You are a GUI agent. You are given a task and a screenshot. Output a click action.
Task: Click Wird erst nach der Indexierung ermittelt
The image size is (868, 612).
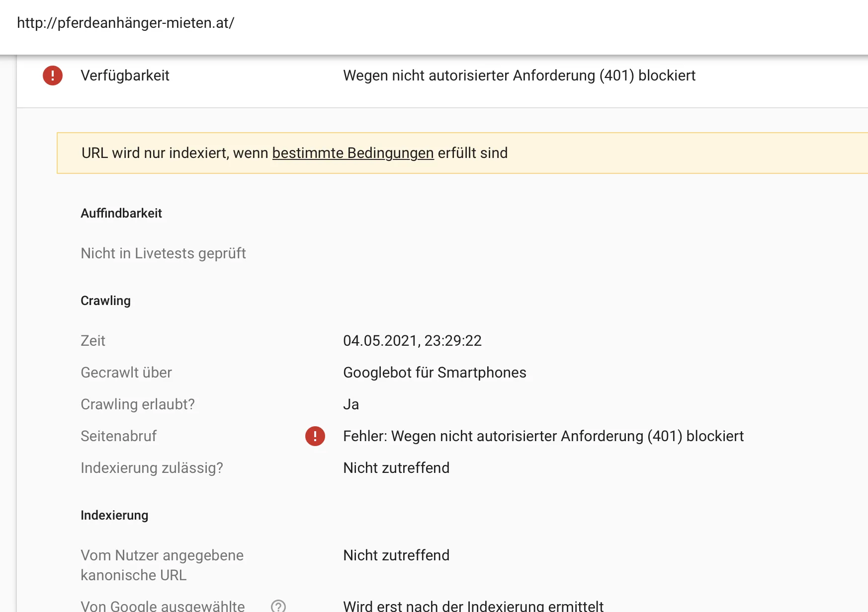point(473,606)
